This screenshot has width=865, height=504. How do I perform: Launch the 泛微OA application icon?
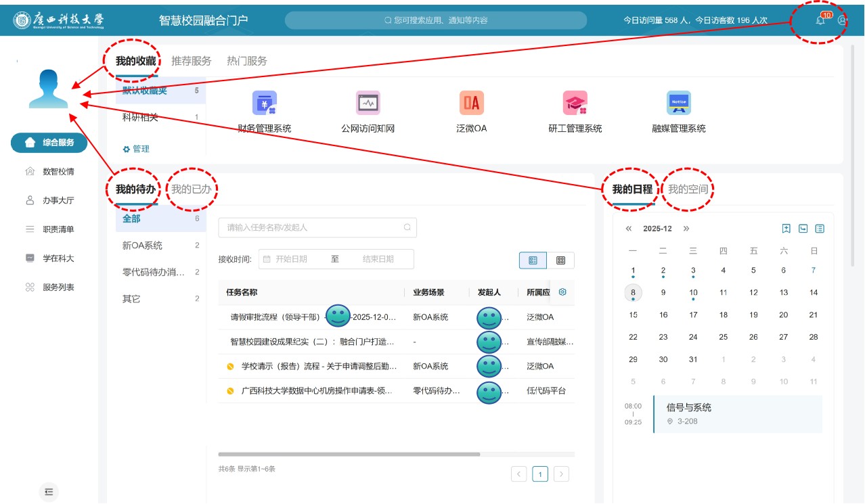click(x=471, y=104)
